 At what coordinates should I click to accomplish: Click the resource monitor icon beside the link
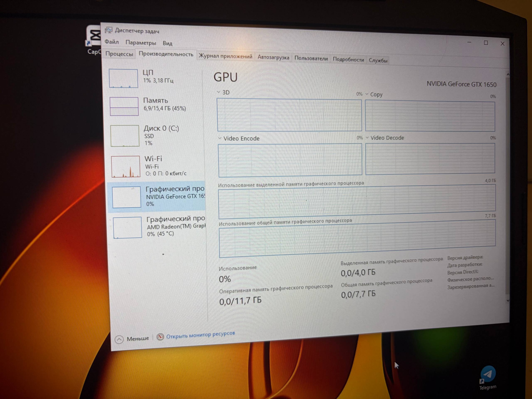[160, 337]
